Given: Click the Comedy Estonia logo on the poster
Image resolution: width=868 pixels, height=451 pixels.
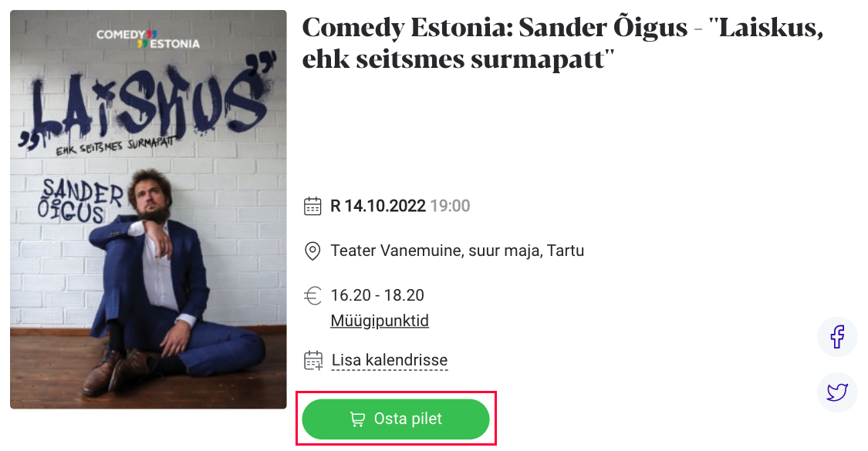Looking at the screenshot, I should click(x=148, y=39).
